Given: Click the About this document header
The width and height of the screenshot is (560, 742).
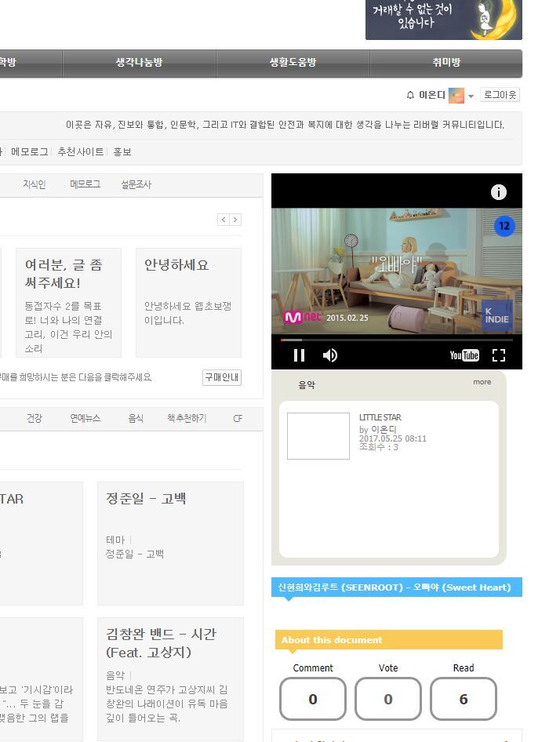Looking at the screenshot, I should (389, 640).
